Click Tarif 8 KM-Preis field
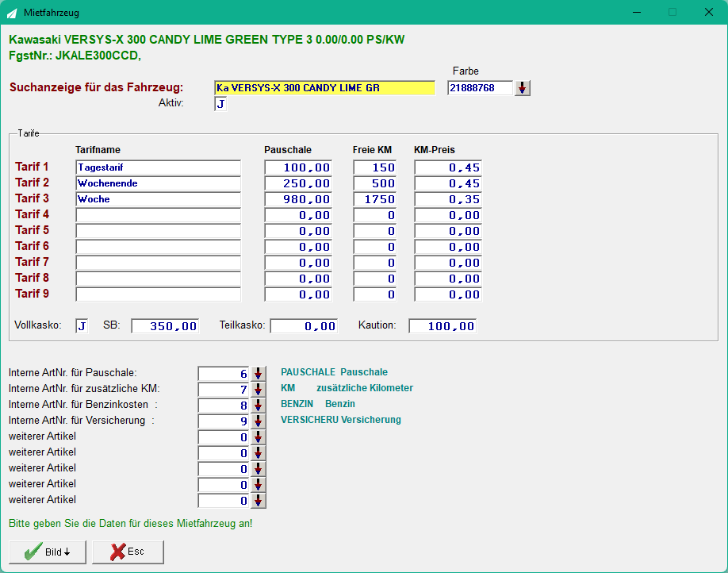The height and width of the screenshot is (573, 728). (x=448, y=279)
